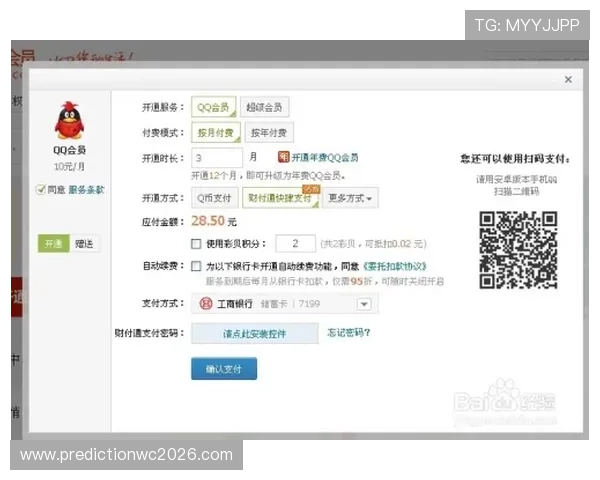Click the 彩贝积分 amount input field
The width and height of the screenshot is (600, 480).
[x=295, y=243]
